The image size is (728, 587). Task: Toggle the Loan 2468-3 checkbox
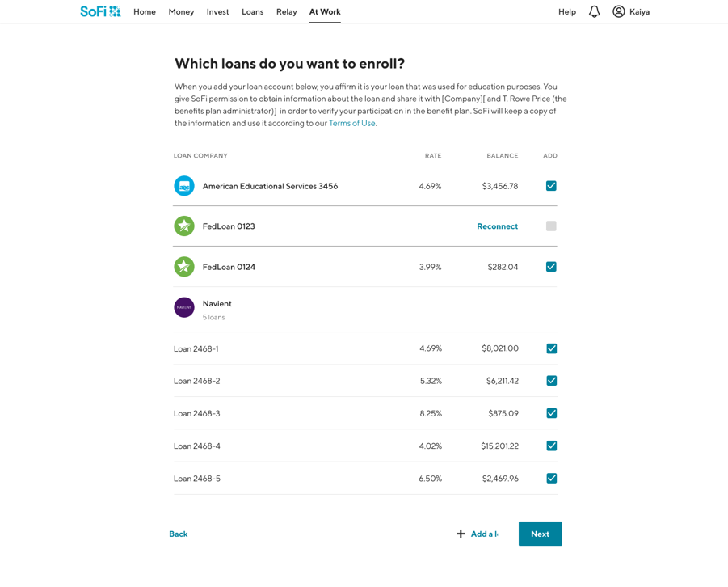(x=551, y=413)
